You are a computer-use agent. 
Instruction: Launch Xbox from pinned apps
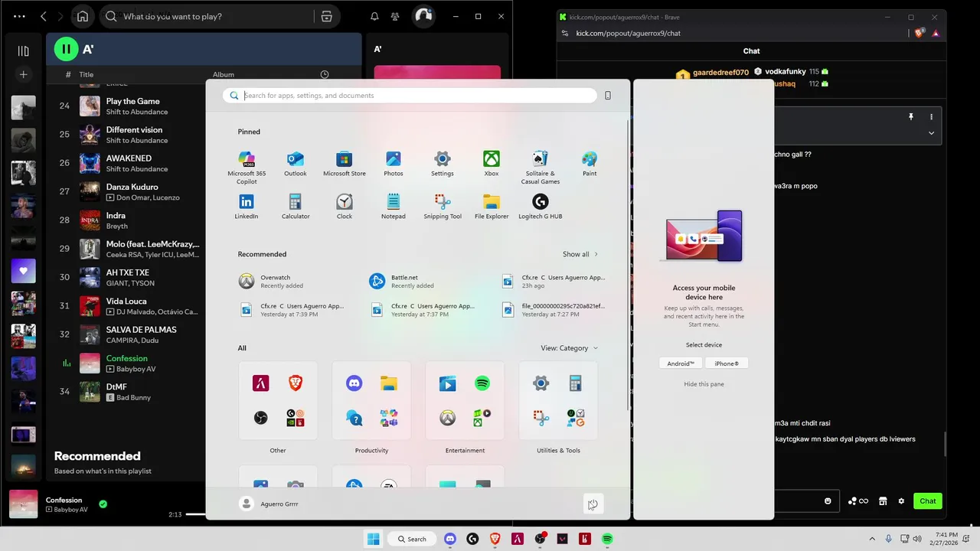coord(492,164)
